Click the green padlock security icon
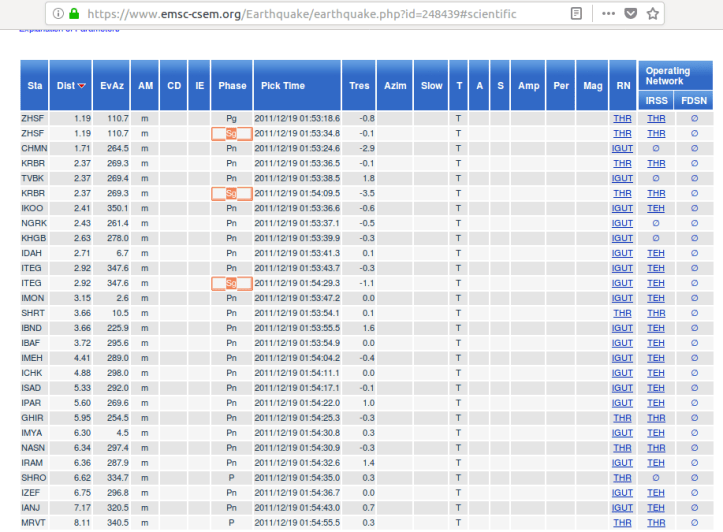 click(x=75, y=14)
